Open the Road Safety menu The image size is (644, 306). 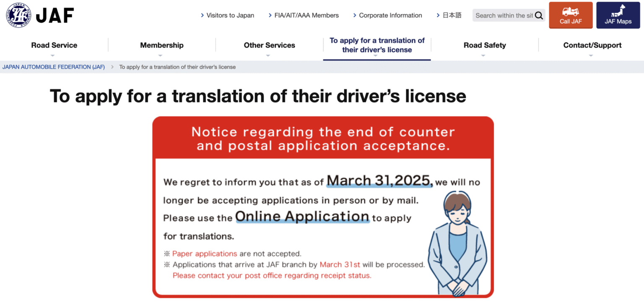click(484, 45)
